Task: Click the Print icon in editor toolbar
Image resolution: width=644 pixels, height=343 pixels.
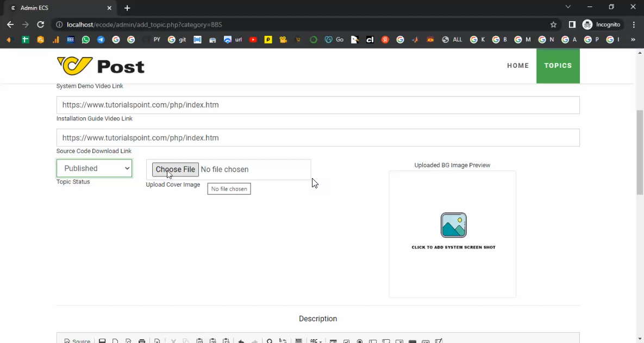Action: coord(142,341)
